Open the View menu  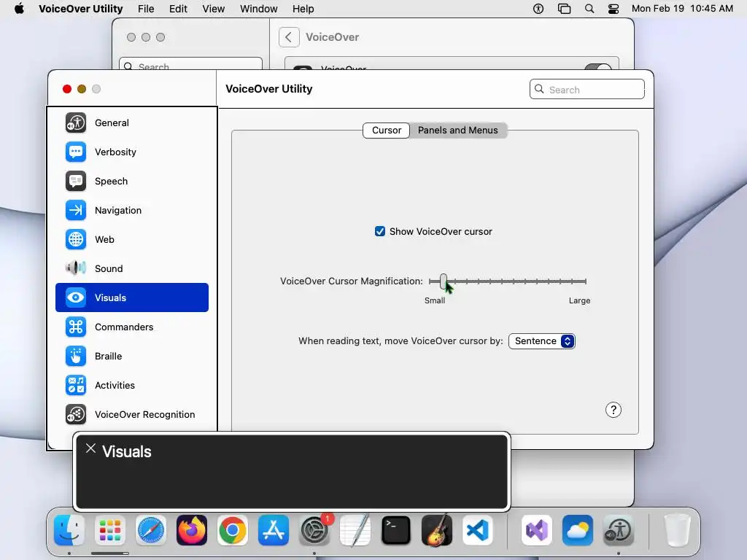[x=214, y=9]
